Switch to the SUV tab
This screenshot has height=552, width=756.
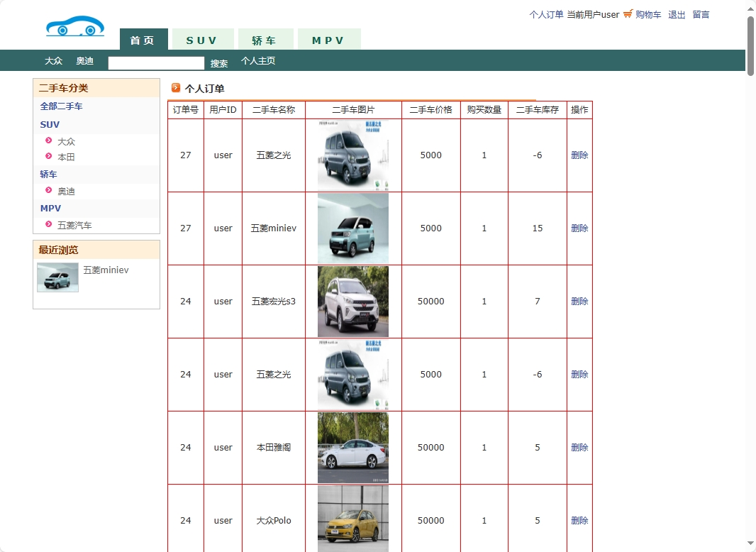point(203,40)
